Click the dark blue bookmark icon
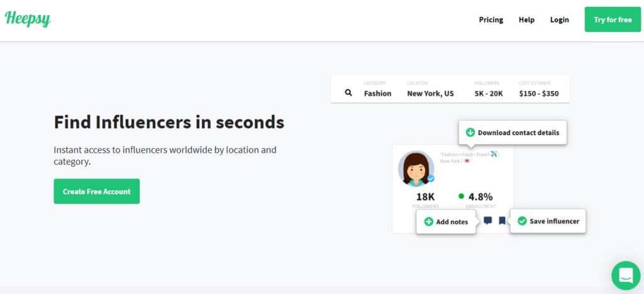644x294 pixels. coord(502,220)
